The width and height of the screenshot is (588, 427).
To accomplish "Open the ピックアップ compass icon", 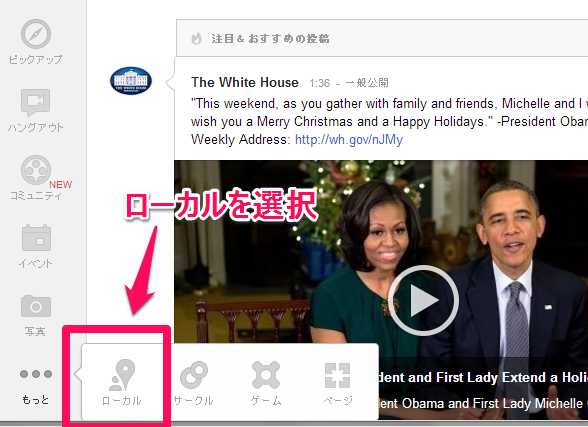I will pos(36,34).
